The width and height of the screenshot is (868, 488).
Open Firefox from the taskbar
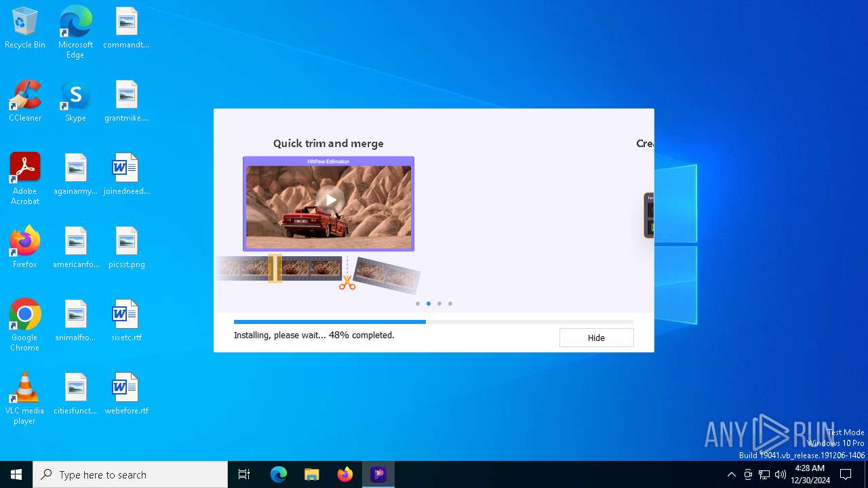tap(345, 474)
